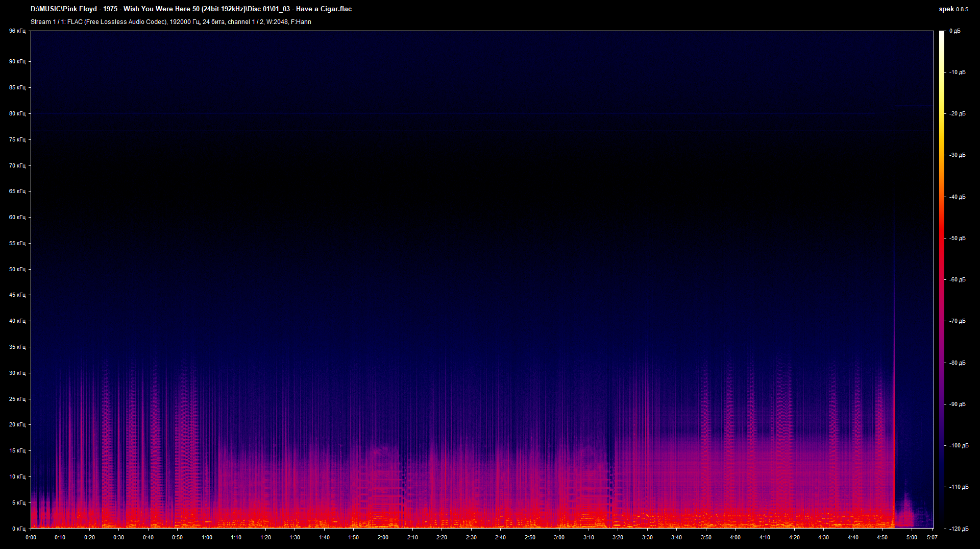This screenshot has height=549, width=980.
Task: Click the 0 дБ level label
Action: (x=954, y=31)
